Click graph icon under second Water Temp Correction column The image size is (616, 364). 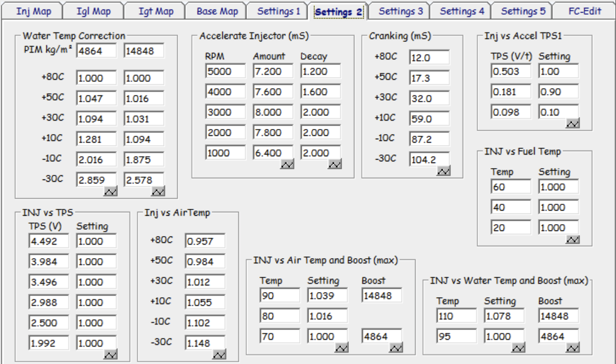[x=157, y=191]
